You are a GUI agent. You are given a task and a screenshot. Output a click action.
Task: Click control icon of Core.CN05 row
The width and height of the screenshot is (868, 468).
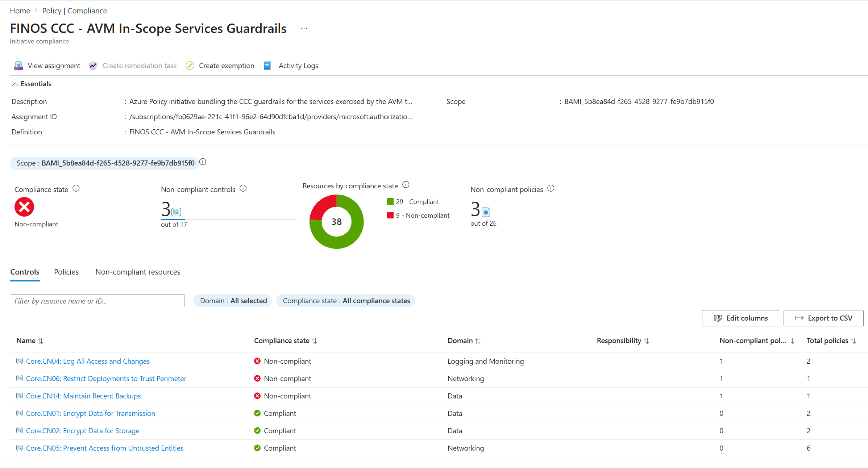click(20, 448)
